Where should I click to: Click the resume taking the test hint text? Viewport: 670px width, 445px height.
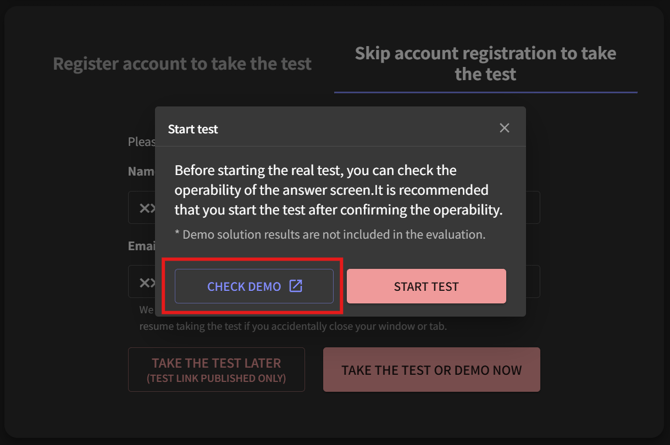pyautogui.click(x=292, y=327)
